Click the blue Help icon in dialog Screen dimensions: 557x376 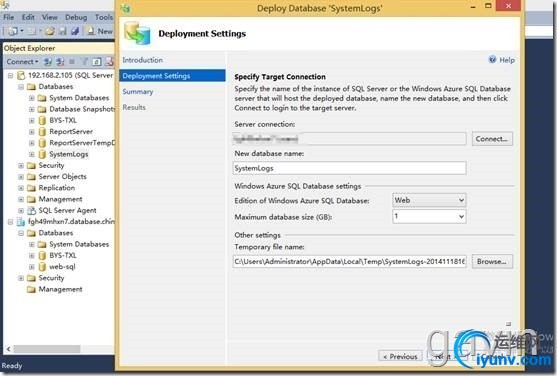point(492,60)
